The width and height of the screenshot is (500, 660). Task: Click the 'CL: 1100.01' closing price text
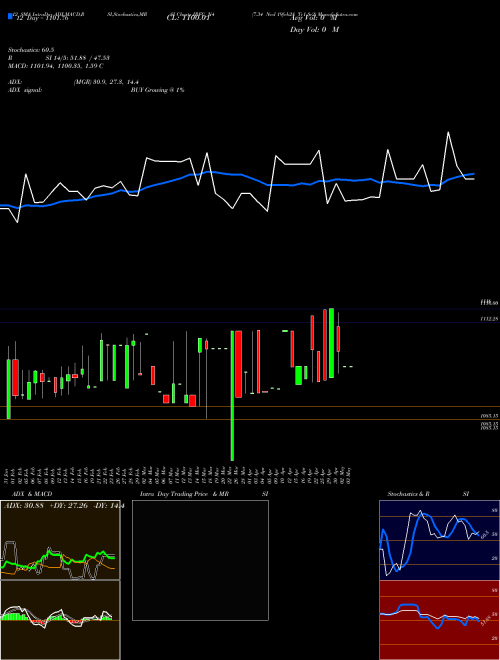191,18
